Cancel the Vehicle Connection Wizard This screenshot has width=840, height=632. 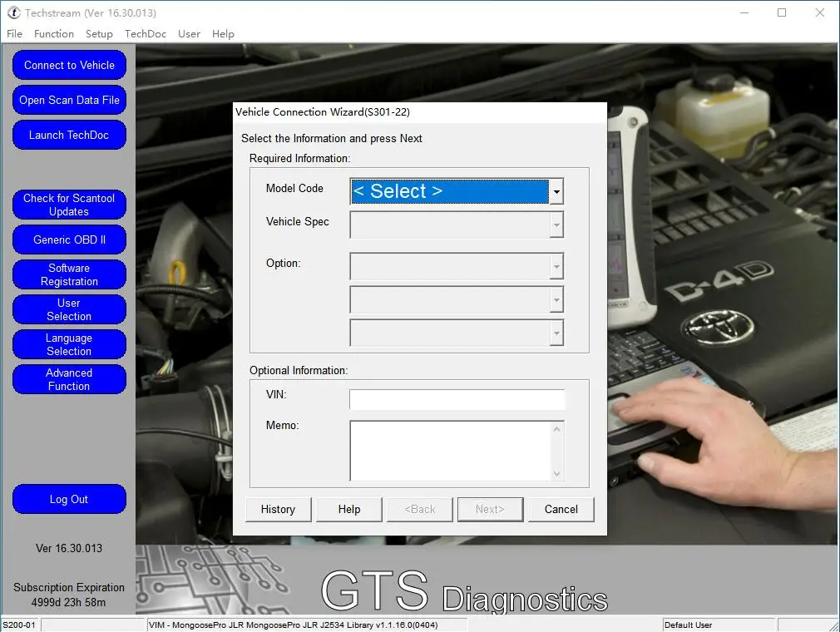point(561,510)
